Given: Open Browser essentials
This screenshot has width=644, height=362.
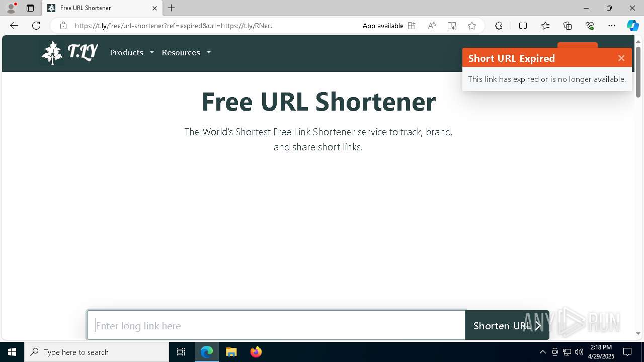Looking at the screenshot, I should pos(590,26).
